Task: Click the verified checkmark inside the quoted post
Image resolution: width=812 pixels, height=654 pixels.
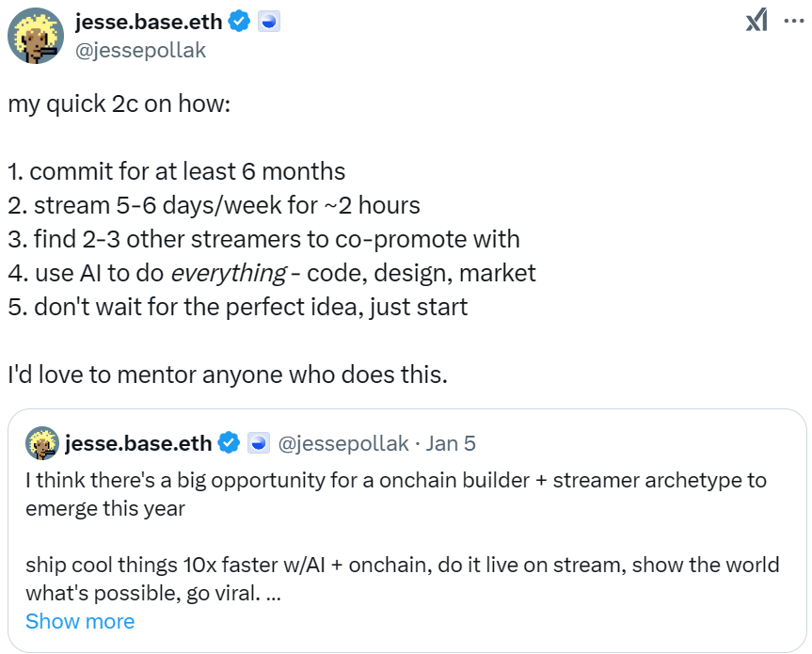Action: [229, 442]
